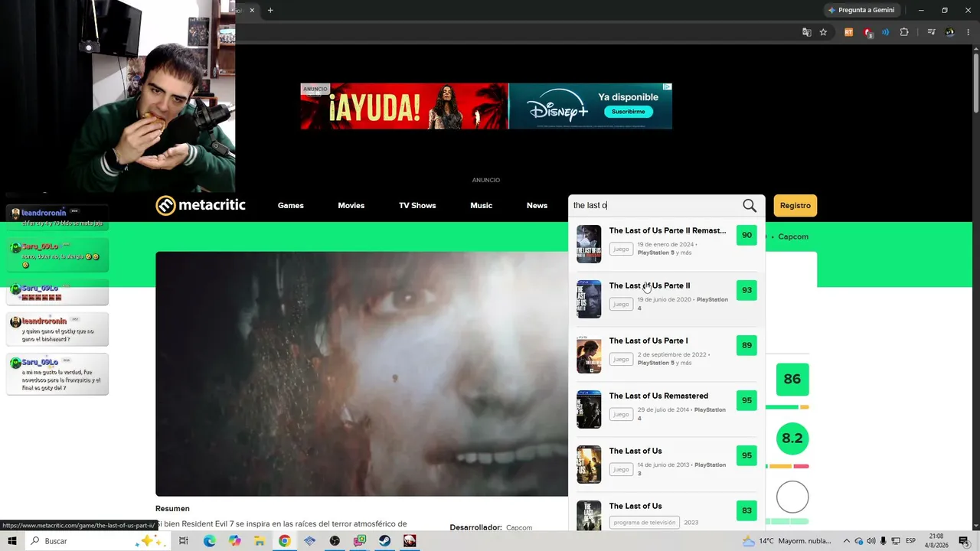Screen dimensions: 980x551
Task: Click the Metacritic logo
Action: point(201,205)
